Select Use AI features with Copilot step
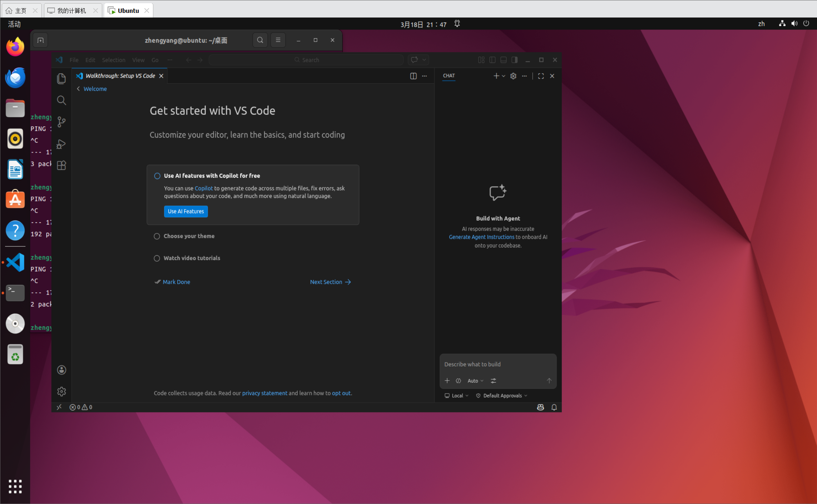Screen dimensions: 817x504 tap(212, 176)
